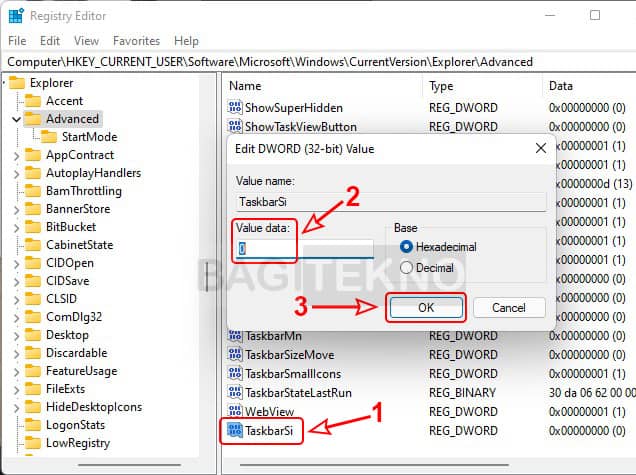This screenshot has width=636, height=475.
Task: Click the registry path address bar
Action: 318,62
